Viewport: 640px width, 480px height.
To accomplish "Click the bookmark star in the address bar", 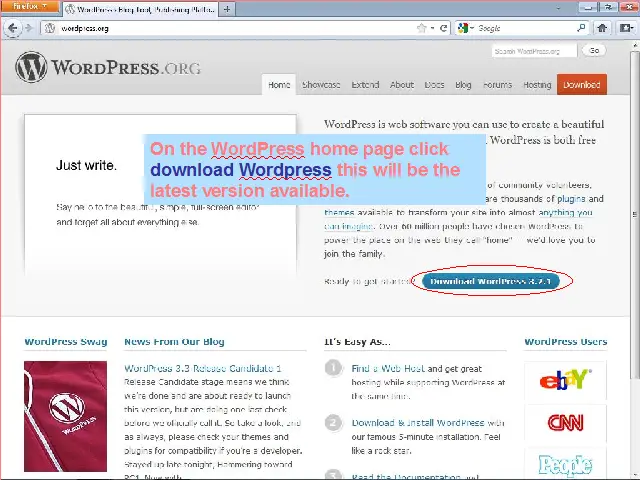I will (x=421, y=28).
